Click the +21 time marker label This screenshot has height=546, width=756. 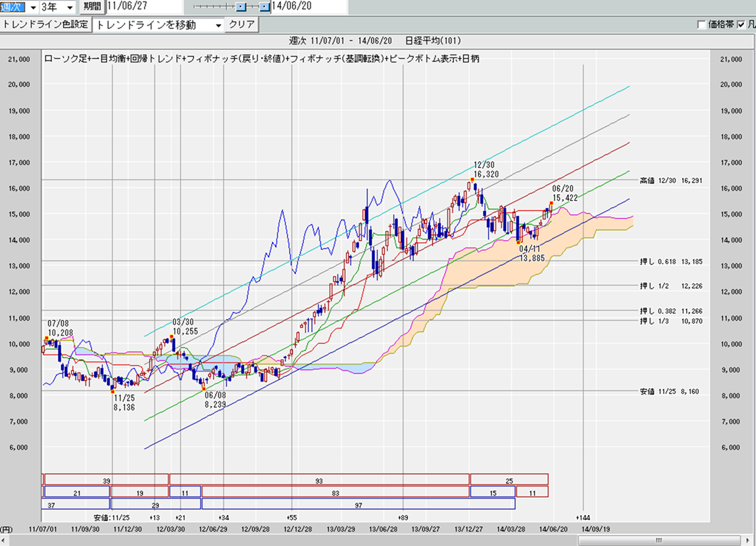(x=179, y=518)
